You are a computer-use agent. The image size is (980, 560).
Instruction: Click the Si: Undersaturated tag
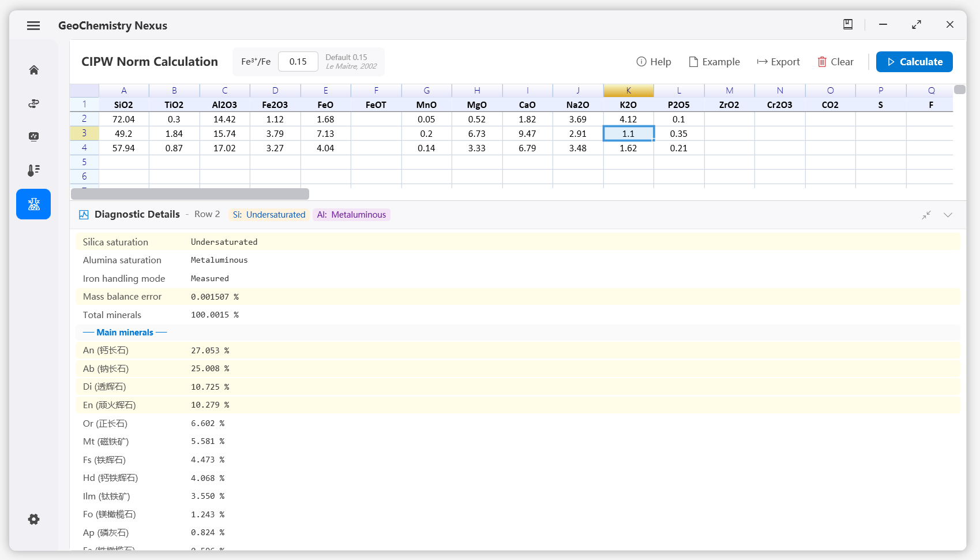click(269, 215)
